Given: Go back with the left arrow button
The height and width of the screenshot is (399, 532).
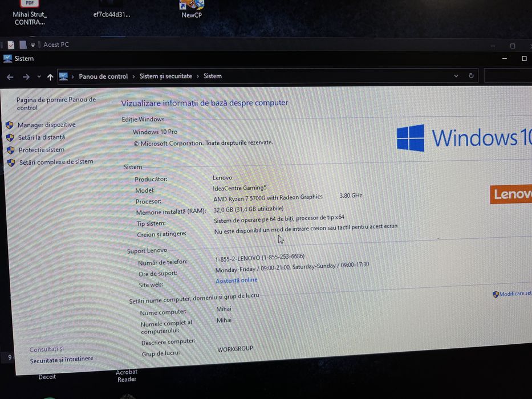Looking at the screenshot, I should (10, 77).
